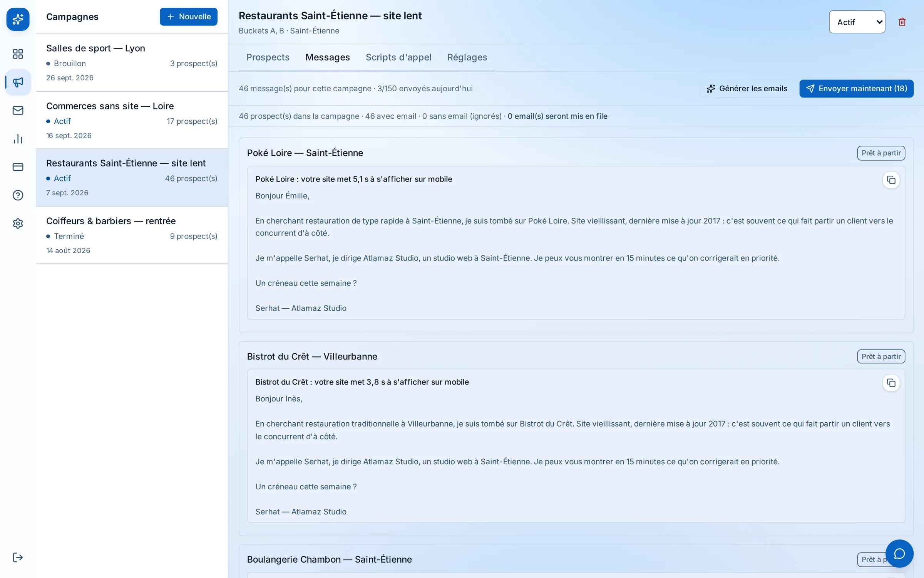Click the Bonjour Émilie greeting

coord(282,196)
